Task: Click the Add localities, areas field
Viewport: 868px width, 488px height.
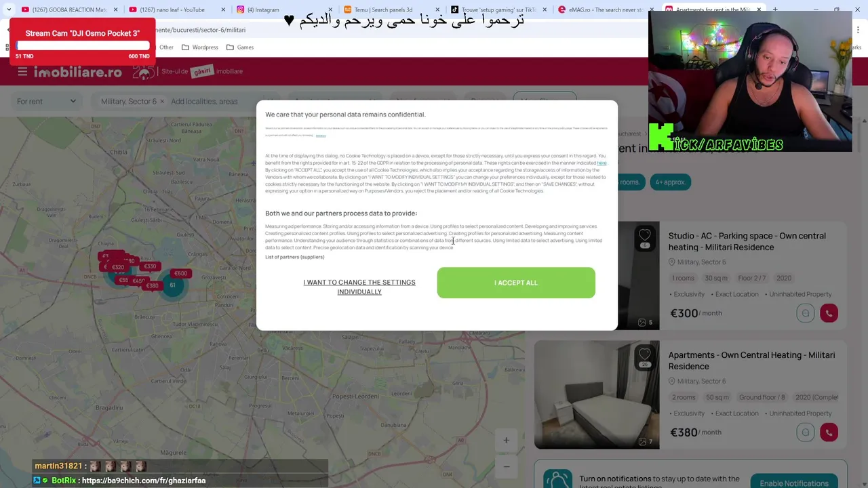Action: 204,102
